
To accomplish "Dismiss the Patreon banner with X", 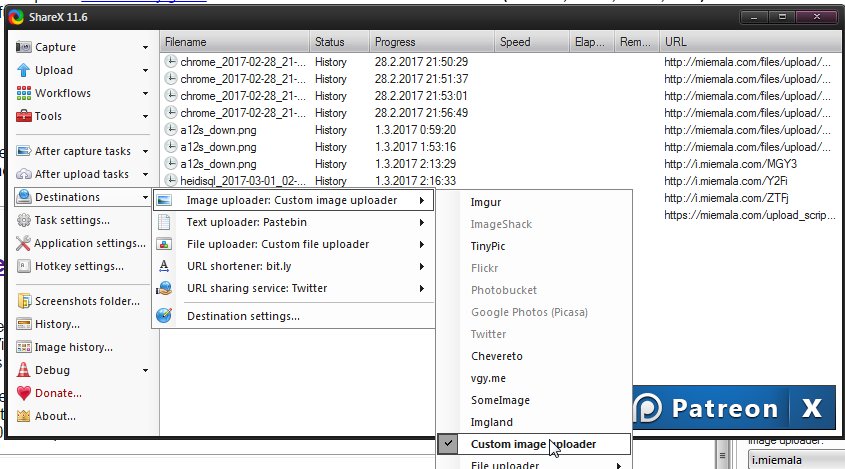I will 812,408.
